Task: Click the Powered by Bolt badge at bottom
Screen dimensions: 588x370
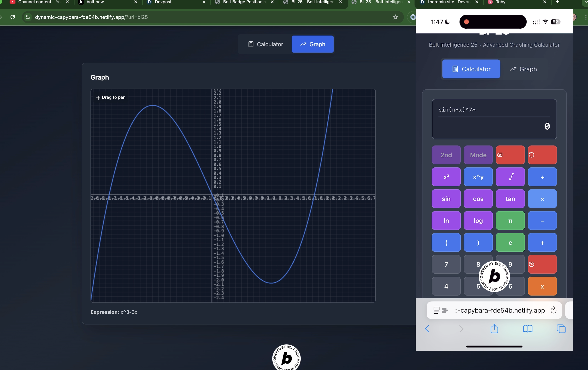Action: coord(286,358)
